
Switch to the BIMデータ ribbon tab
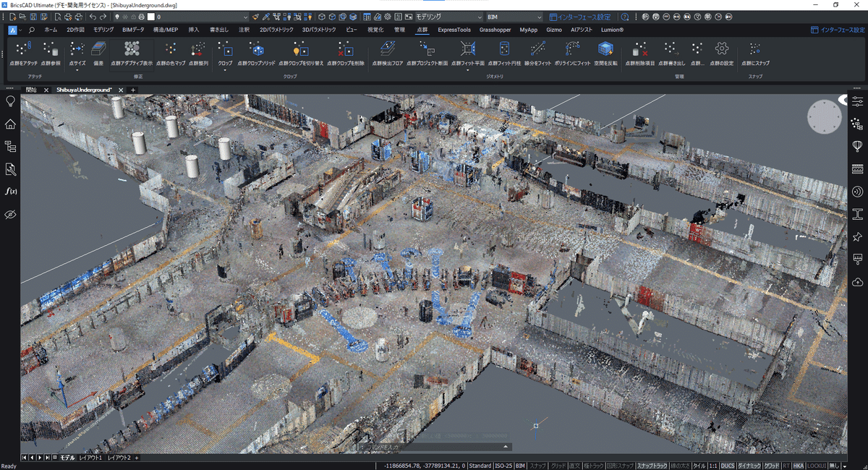coord(133,30)
